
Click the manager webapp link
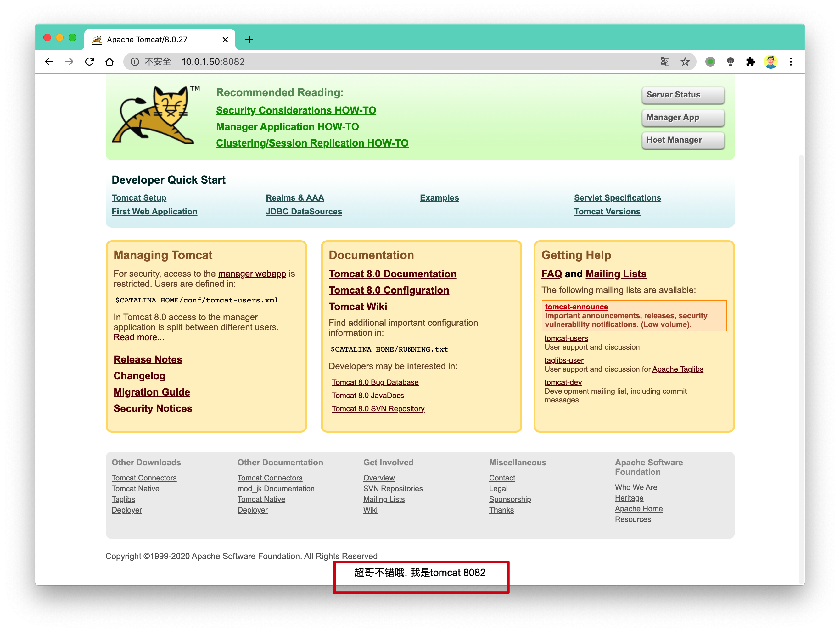pos(252,274)
